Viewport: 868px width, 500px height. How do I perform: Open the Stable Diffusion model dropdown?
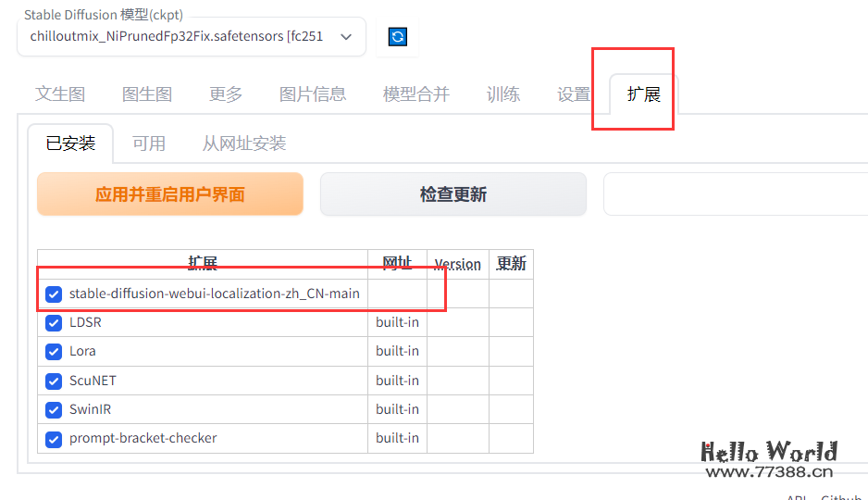[x=192, y=36]
